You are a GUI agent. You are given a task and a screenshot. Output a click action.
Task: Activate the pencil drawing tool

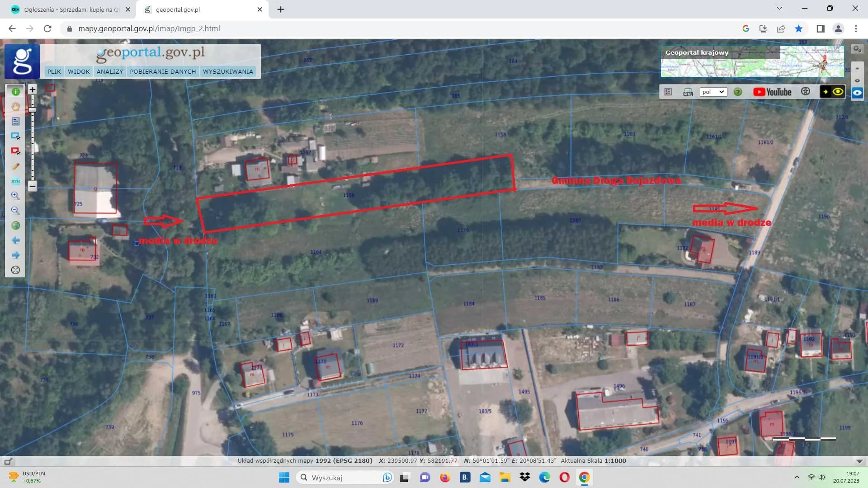(16, 166)
